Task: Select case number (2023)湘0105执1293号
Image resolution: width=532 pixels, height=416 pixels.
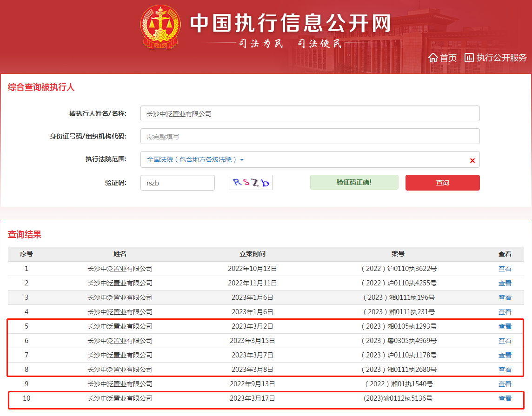Action: click(399, 326)
